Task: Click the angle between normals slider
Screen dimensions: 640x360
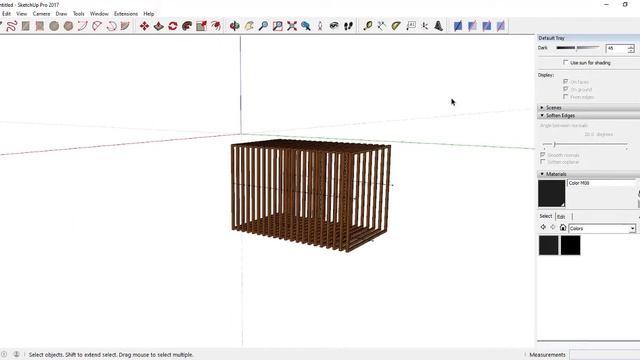Action: click(585, 144)
